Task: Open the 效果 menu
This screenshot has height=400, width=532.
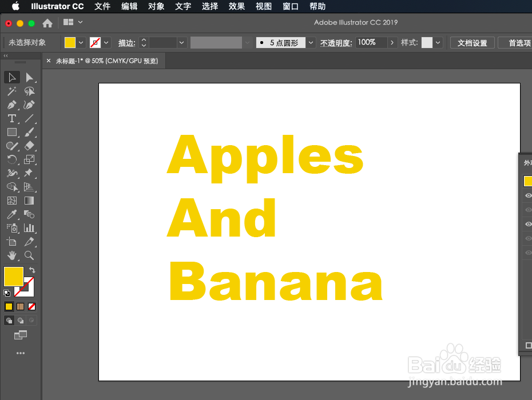Action: [237, 6]
